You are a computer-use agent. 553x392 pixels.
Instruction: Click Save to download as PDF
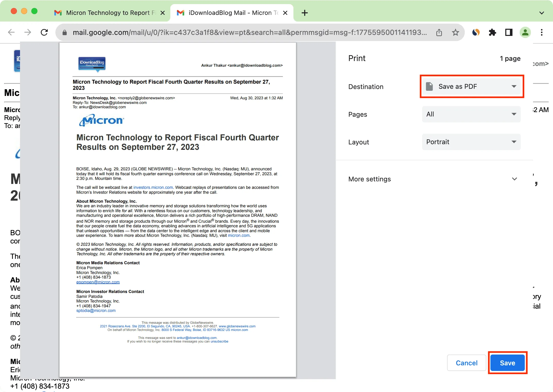[x=508, y=363]
